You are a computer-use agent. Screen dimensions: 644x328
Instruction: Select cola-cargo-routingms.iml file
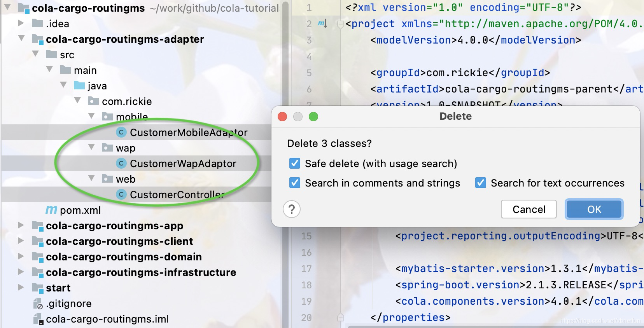(107, 319)
